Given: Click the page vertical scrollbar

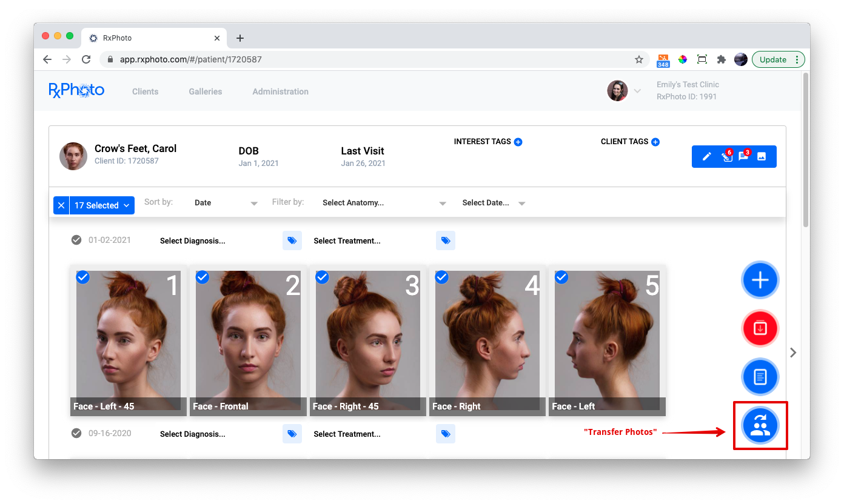Looking at the screenshot, I should tap(805, 150).
